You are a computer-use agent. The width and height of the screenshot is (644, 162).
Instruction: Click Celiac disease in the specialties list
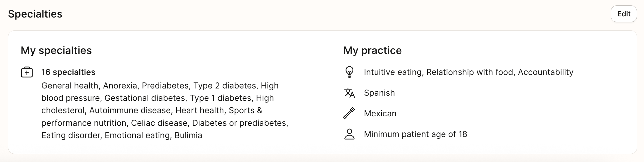(x=159, y=123)
